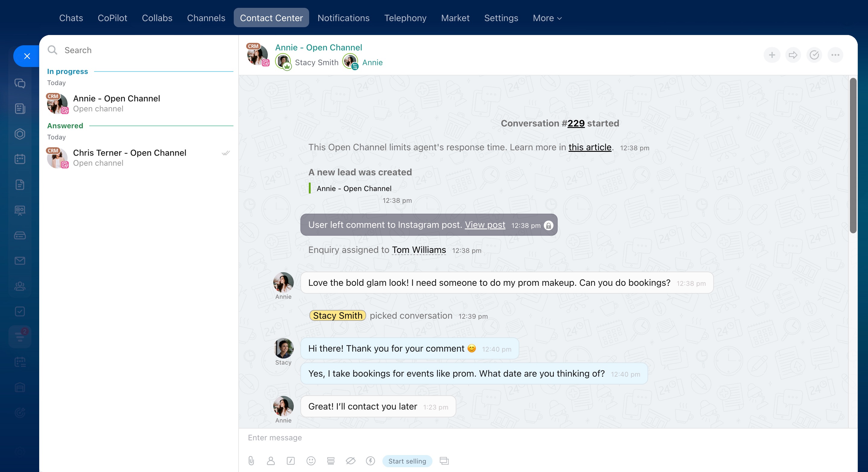Open the Notifications tab

(343, 18)
